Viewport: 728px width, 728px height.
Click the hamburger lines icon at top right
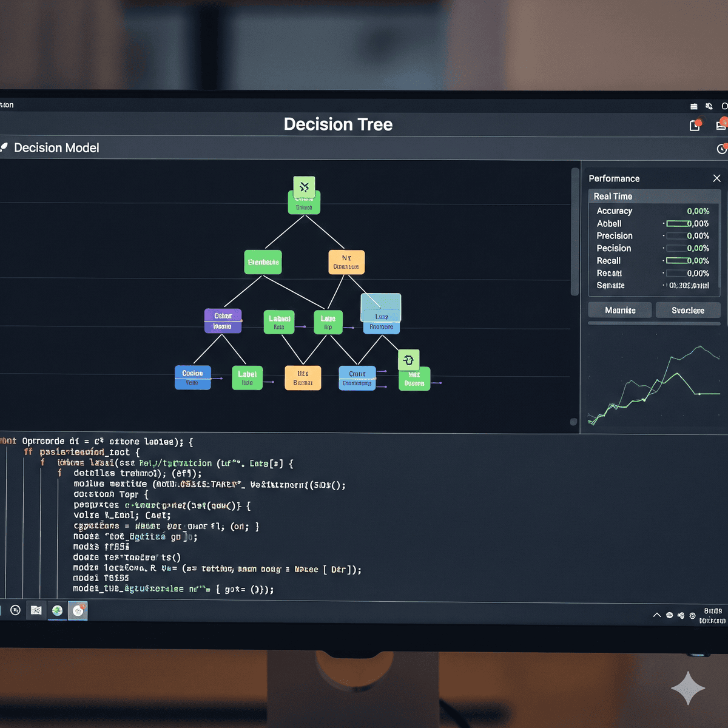(x=694, y=106)
